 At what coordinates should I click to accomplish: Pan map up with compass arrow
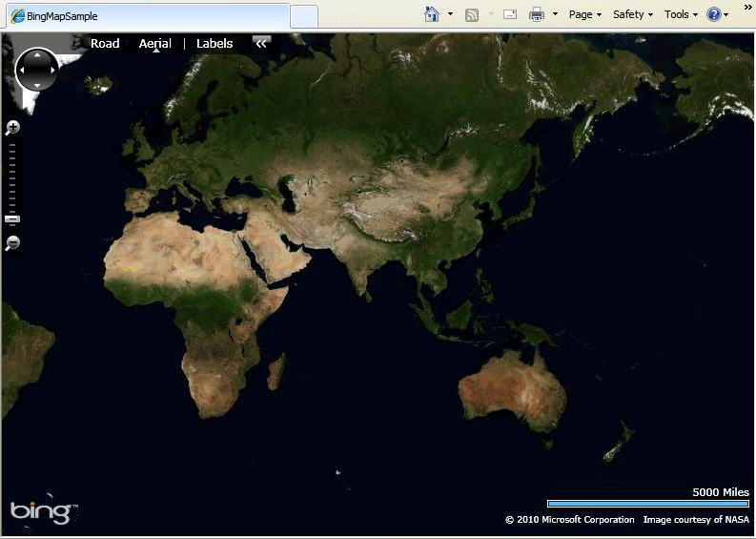coord(37,55)
